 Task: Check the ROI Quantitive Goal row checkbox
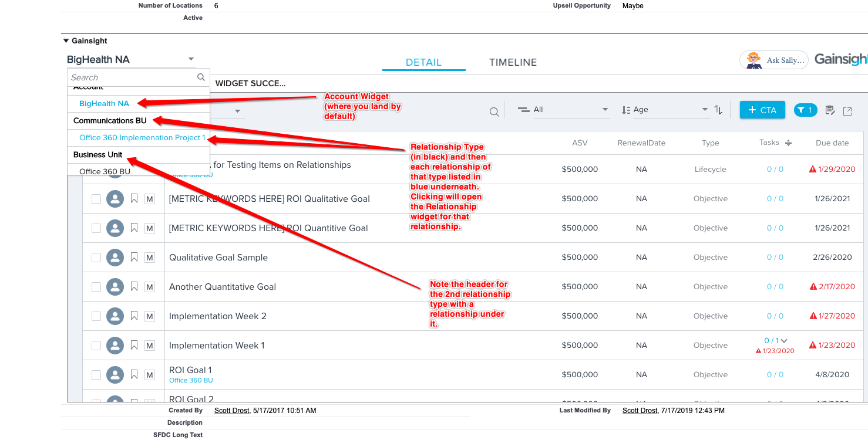96,228
